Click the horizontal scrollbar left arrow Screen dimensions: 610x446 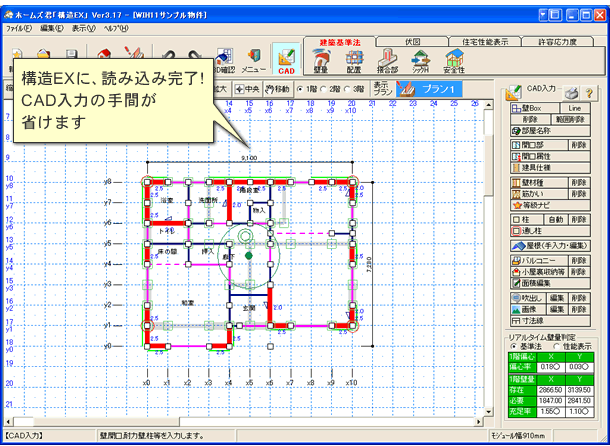pyautogui.click(x=8, y=422)
